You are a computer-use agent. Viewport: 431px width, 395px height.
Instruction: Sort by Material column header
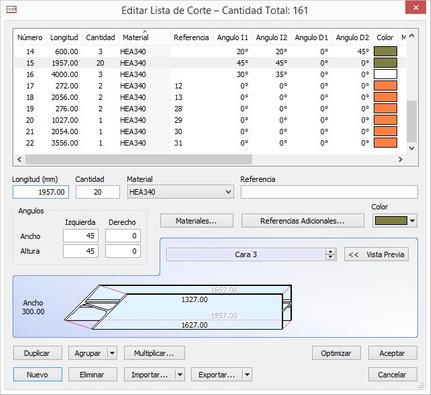pyautogui.click(x=135, y=37)
